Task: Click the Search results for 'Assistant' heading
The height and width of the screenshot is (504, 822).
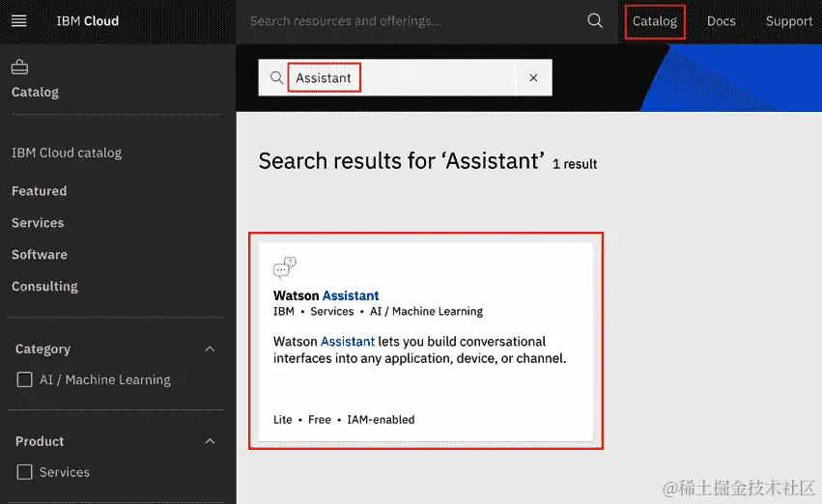Action: tap(401, 161)
